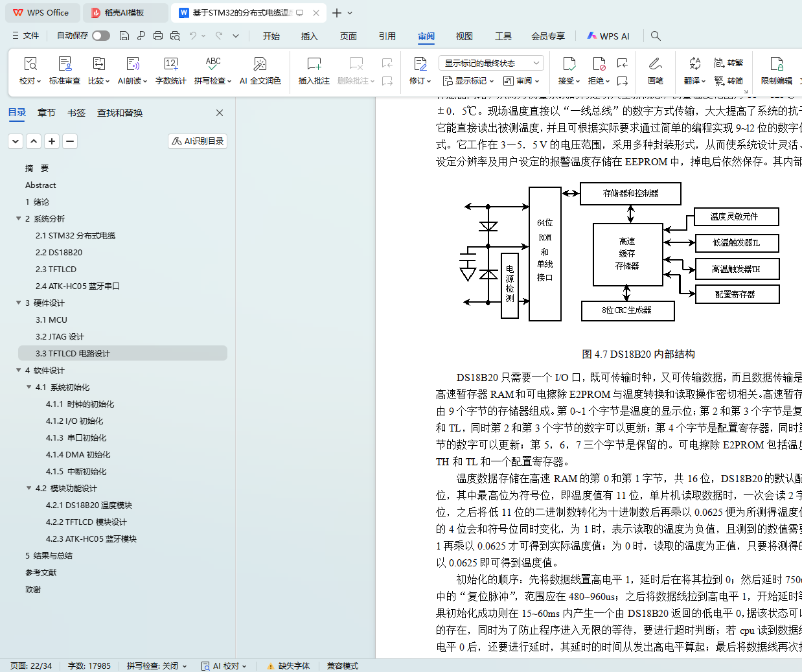This screenshot has height=672, width=802.
Task: Click the search magnifier icon in the ribbon
Action: pyautogui.click(x=656, y=36)
